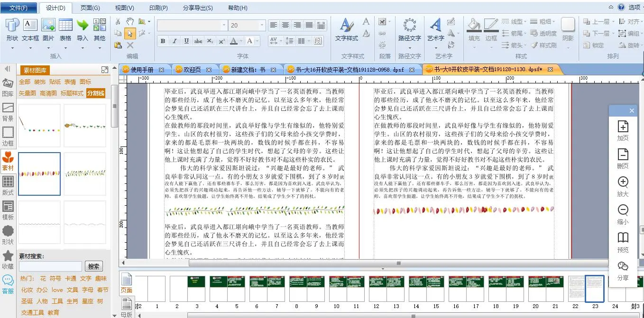This screenshot has height=318, width=644.
Task: Click the 放大 zoom in icon
Action: (623, 187)
